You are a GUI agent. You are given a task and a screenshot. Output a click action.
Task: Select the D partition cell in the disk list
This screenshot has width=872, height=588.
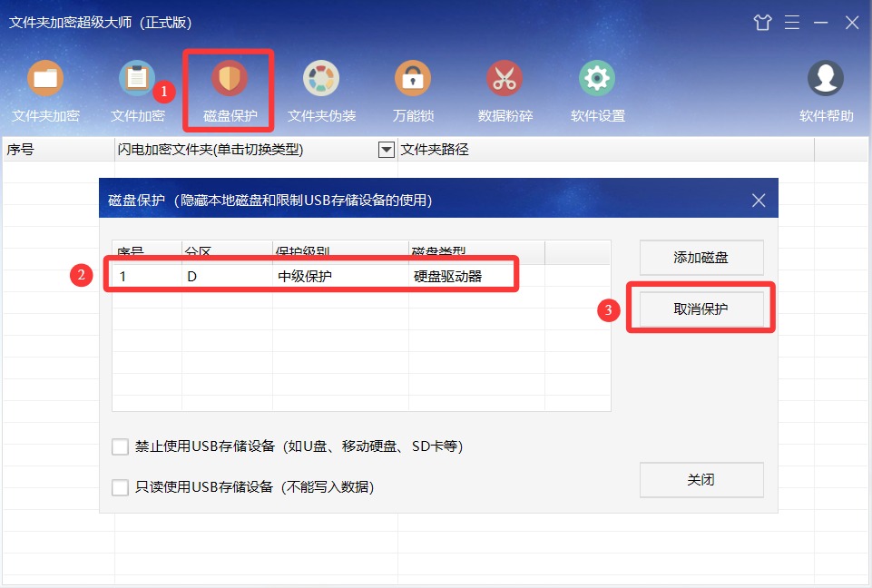pyautogui.click(x=227, y=277)
